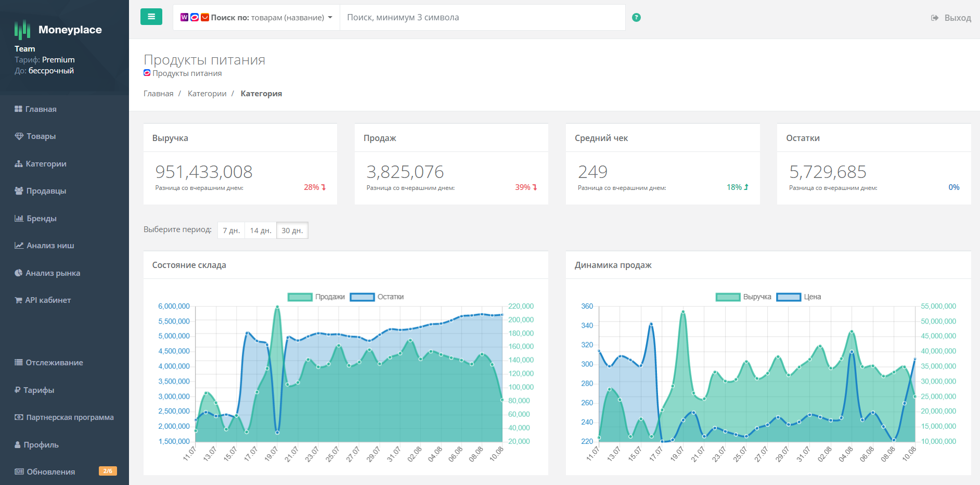Click the search input field
The width and height of the screenshot is (980, 485).
pyautogui.click(x=482, y=18)
